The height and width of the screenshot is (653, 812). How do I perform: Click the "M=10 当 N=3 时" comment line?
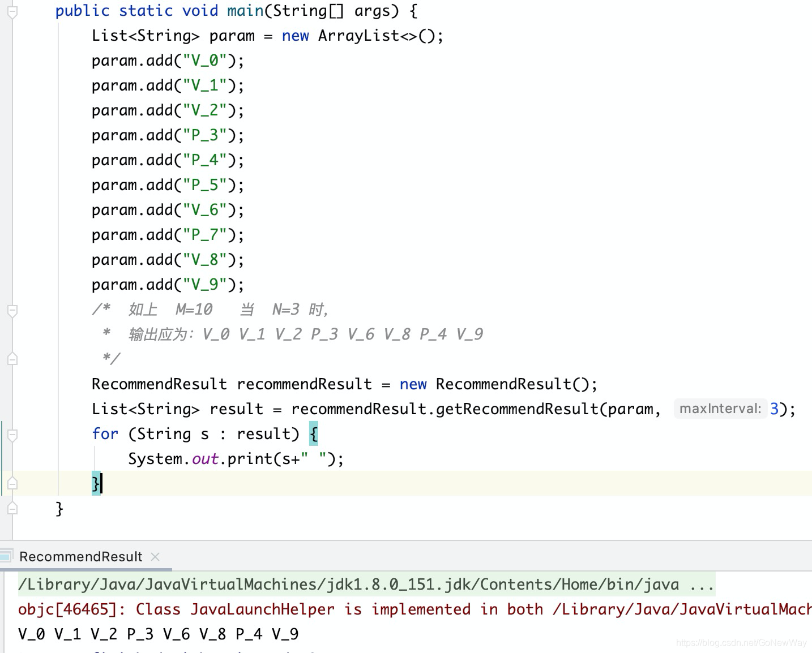(210, 310)
